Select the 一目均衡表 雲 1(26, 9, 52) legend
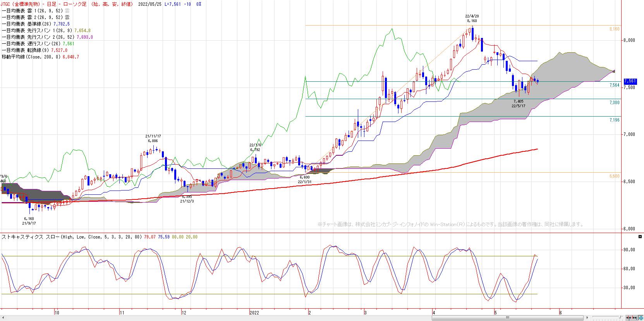The height and width of the screenshot is (321, 644). point(36,11)
